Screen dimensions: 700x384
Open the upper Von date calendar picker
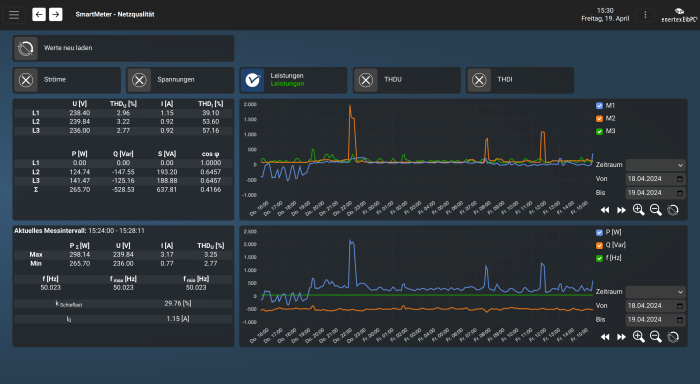(680, 179)
